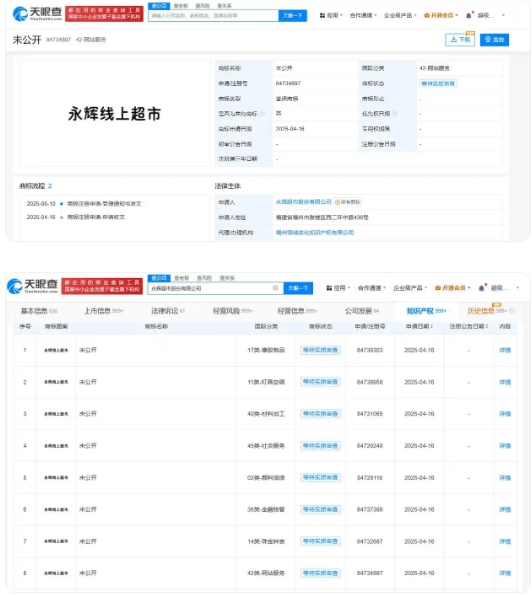Expand 企业级产品 dropdown on the trademark detail page
Image resolution: width=532 pixels, height=595 pixels.
click(x=400, y=16)
